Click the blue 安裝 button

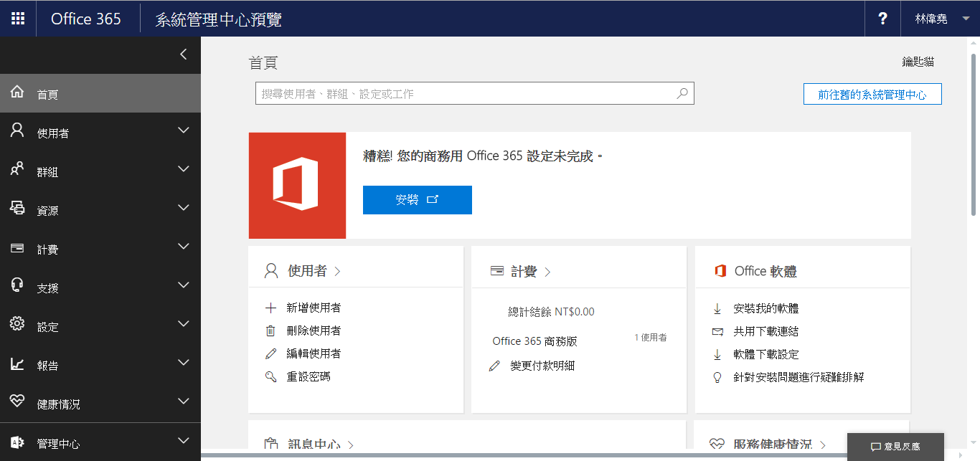pos(418,200)
